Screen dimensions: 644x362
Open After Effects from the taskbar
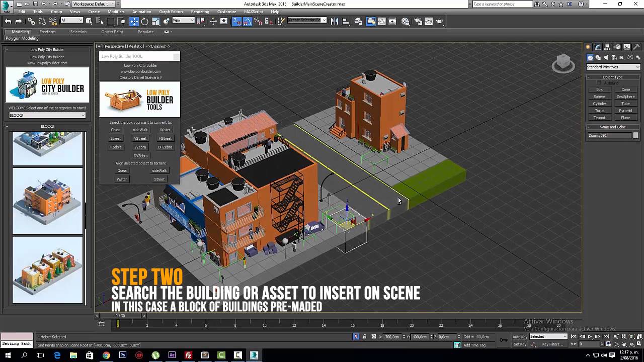[x=172, y=355]
